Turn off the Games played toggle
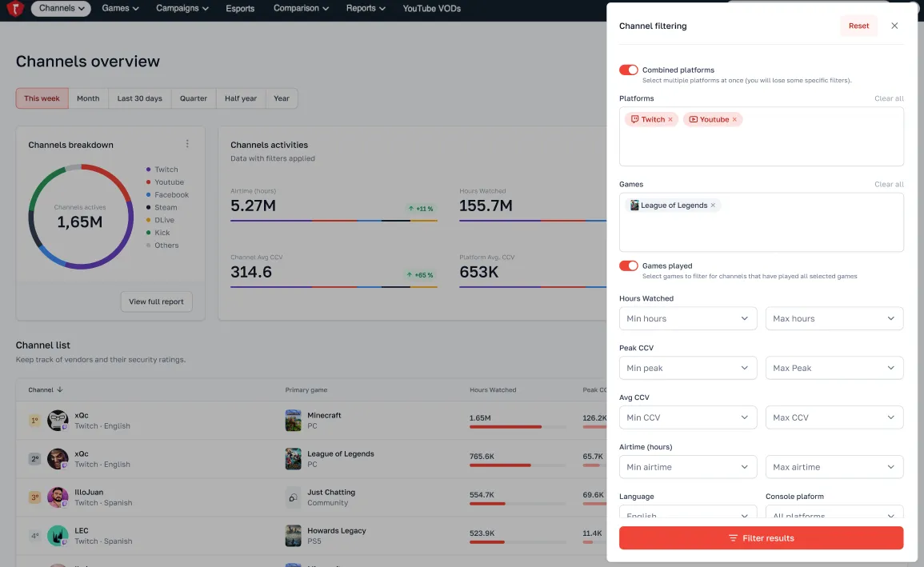The width and height of the screenshot is (924, 567). 629,266
